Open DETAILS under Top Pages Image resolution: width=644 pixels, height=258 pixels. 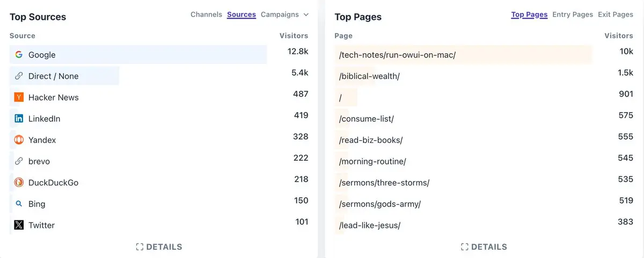484,247
